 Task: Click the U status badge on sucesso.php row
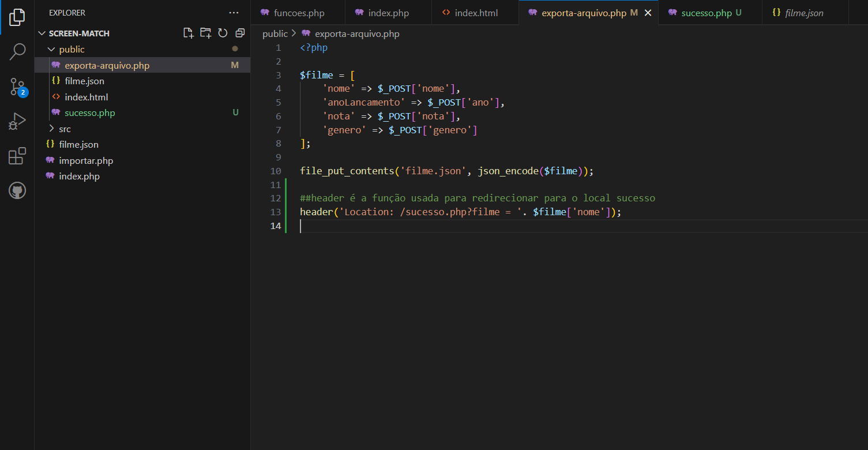click(235, 113)
